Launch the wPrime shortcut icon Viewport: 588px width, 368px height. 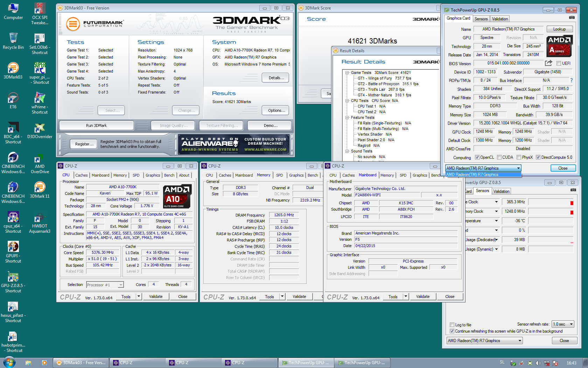(40, 103)
